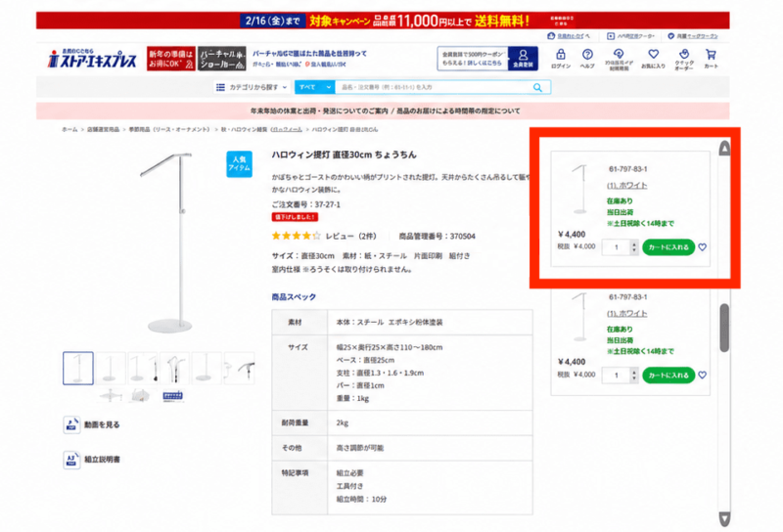Open the すべて search scope dropdown
This screenshot has width=783, height=532.
point(314,87)
